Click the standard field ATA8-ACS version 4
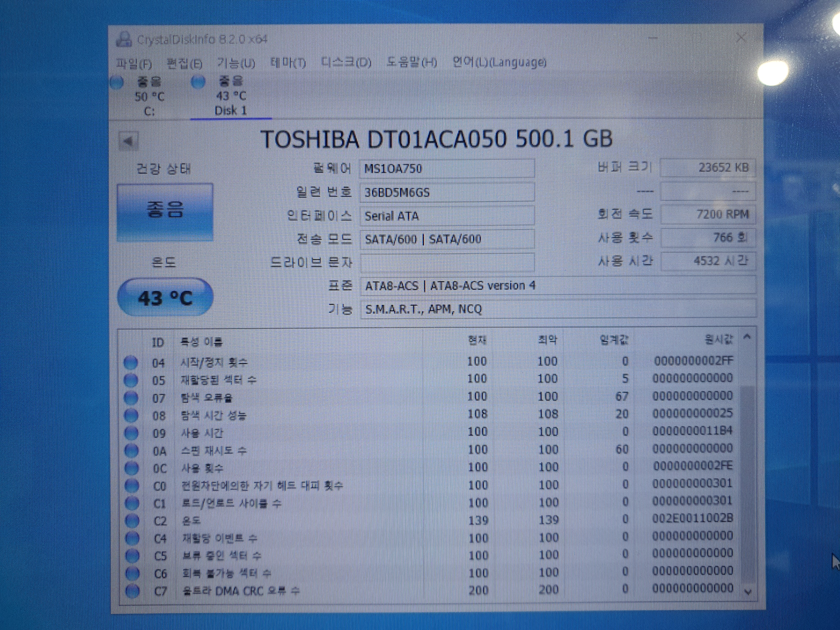The width and height of the screenshot is (840, 630). pyautogui.click(x=558, y=286)
